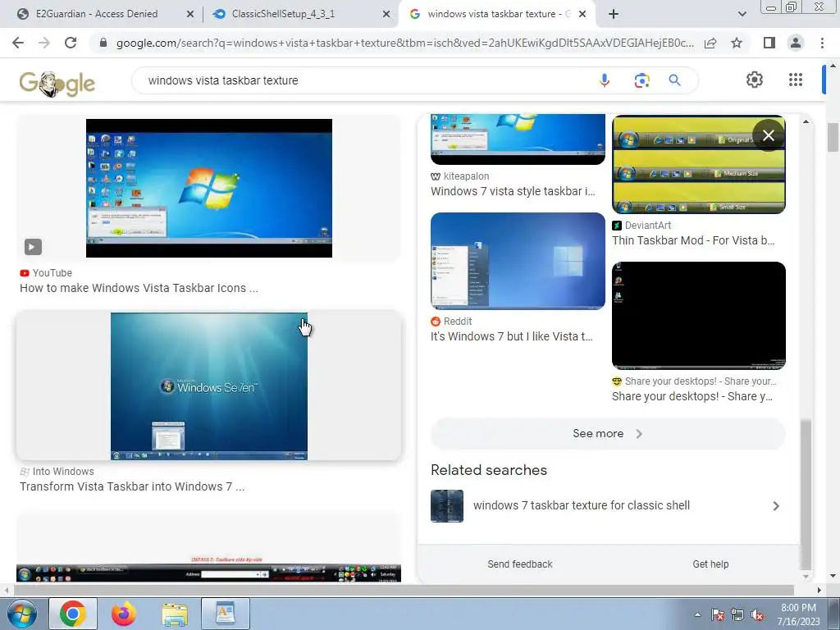The height and width of the screenshot is (630, 840).
Task: Open 'Thin Taskbar Mod - For Vista' link
Action: [x=693, y=240]
